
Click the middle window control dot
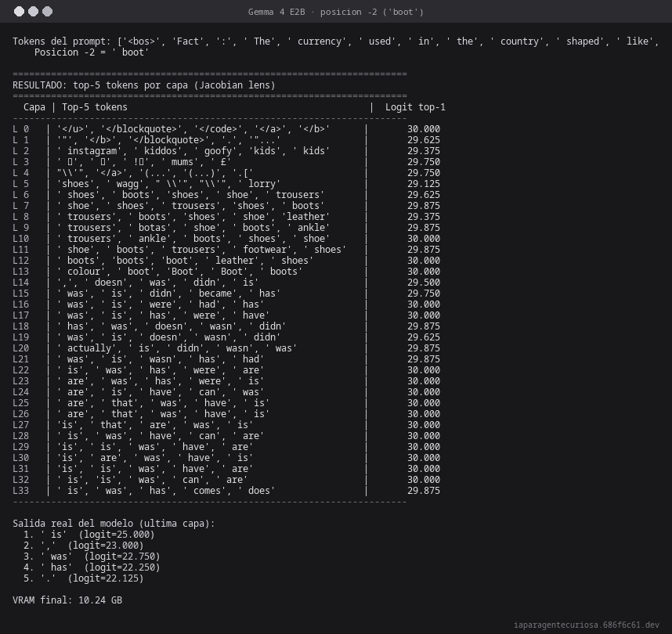click(x=33, y=12)
